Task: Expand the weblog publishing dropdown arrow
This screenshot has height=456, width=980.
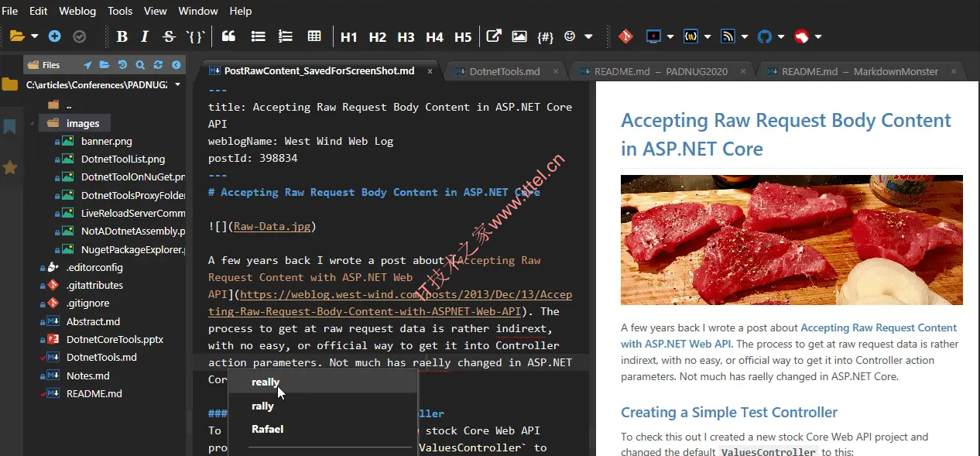Action: click(x=745, y=36)
